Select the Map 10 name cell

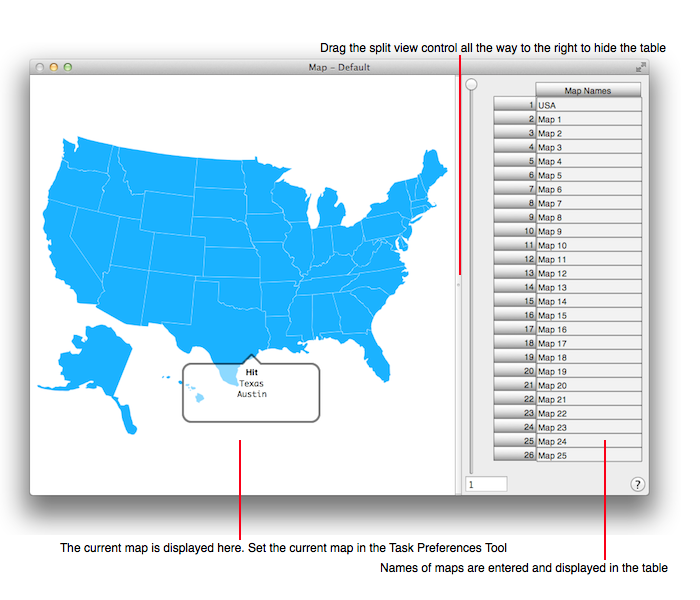pyautogui.click(x=588, y=245)
